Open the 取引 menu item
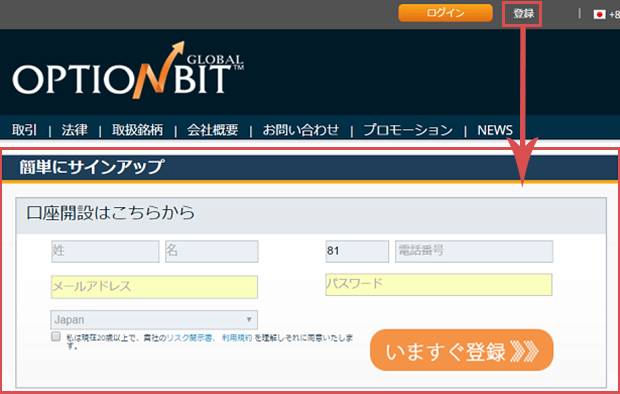This screenshot has height=394, width=620. [25, 130]
